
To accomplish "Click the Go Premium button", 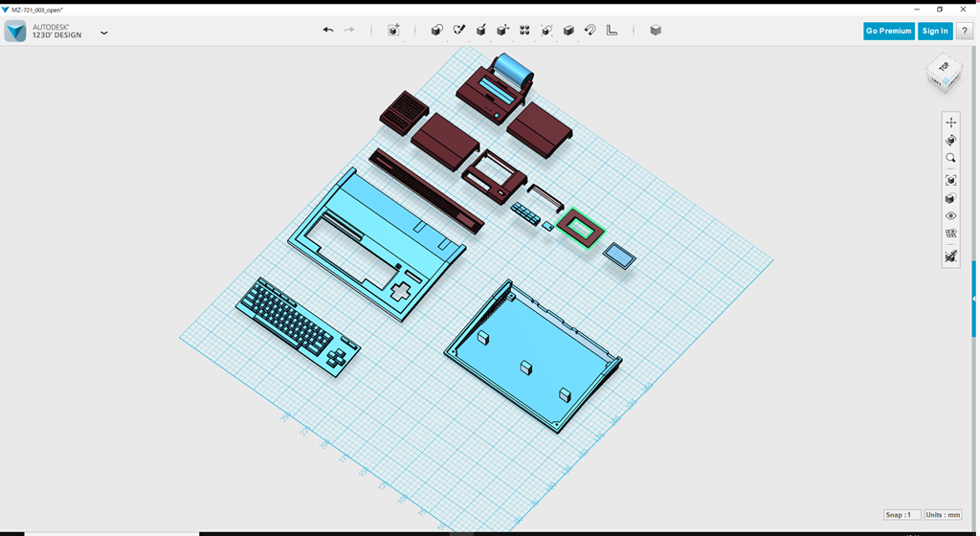I will click(888, 31).
